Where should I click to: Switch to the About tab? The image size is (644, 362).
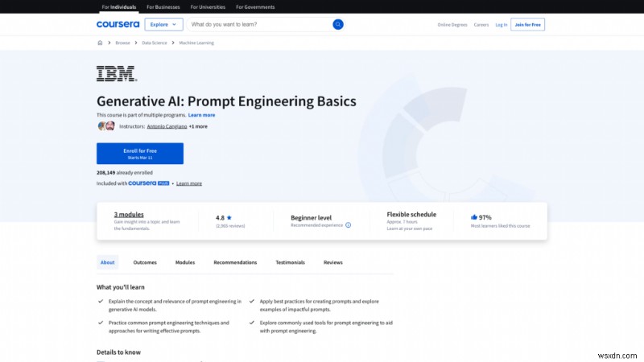click(108, 262)
